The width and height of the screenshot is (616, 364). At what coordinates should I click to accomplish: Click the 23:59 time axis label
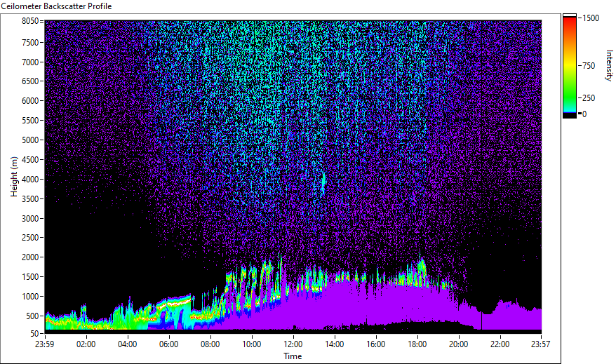click(44, 344)
